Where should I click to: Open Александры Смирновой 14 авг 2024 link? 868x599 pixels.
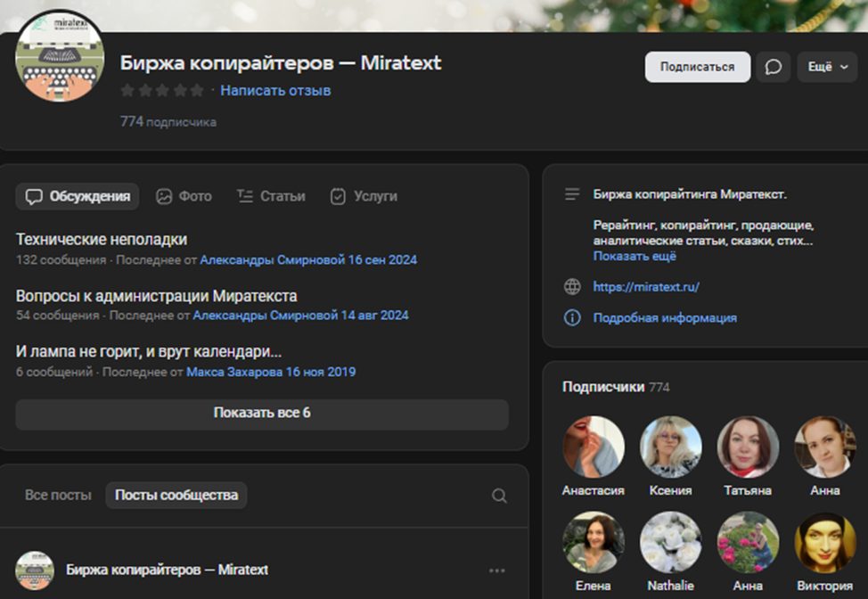click(300, 316)
